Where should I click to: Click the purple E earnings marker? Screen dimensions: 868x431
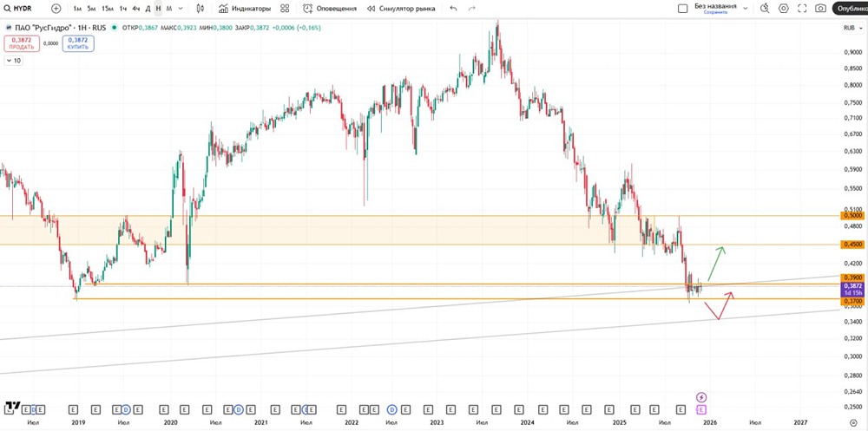[701, 410]
